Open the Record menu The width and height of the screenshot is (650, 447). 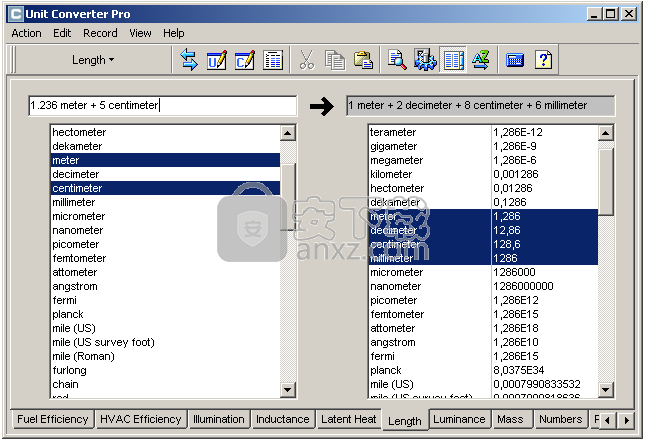pyautogui.click(x=100, y=33)
